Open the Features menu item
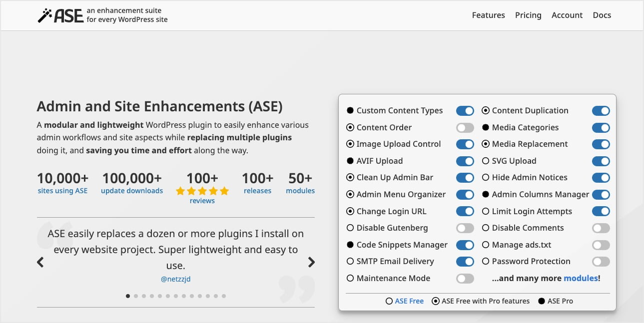Viewport: 644px width, 323px height. click(x=488, y=15)
